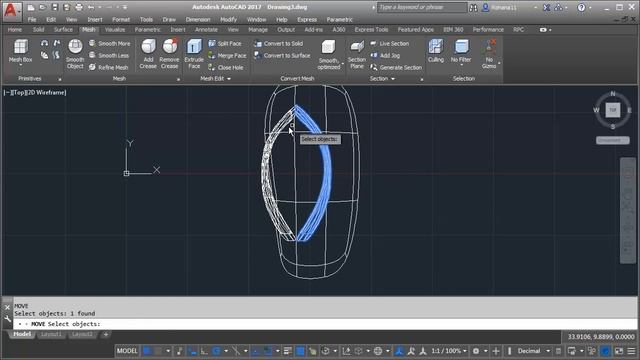
Task: Click Add Crease tool
Action: point(148,53)
